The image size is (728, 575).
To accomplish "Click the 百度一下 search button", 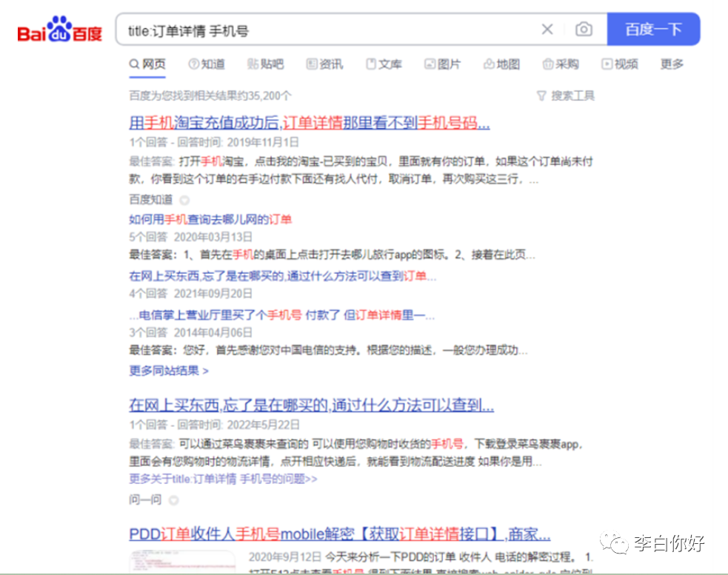I will pos(653,30).
